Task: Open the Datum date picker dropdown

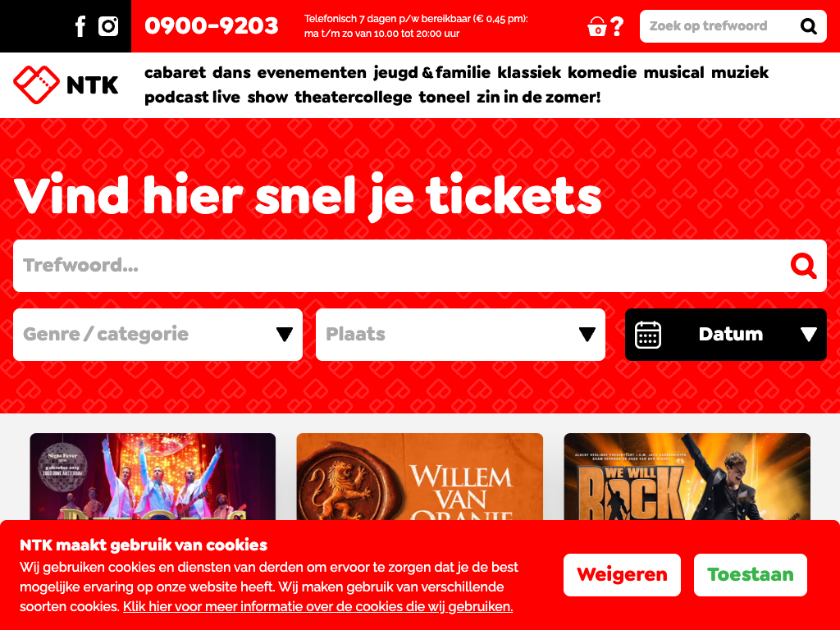Action: [725, 335]
